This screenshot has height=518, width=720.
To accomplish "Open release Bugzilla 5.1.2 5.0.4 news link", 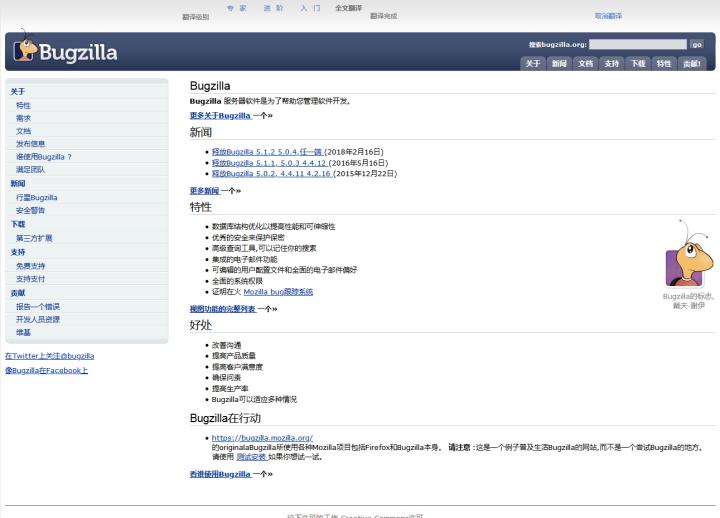I will (x=267, y=152).
